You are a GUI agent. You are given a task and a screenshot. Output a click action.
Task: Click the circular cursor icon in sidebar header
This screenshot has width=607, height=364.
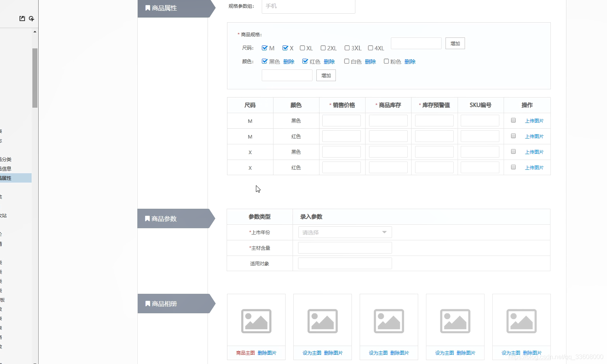click(32, 18)
